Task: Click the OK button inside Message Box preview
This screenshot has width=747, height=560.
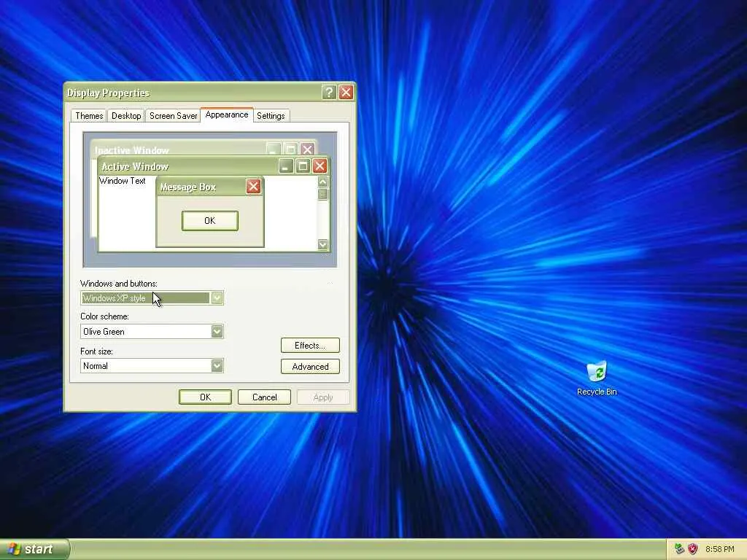Action: pyautogui.click(x=209, y=220)
